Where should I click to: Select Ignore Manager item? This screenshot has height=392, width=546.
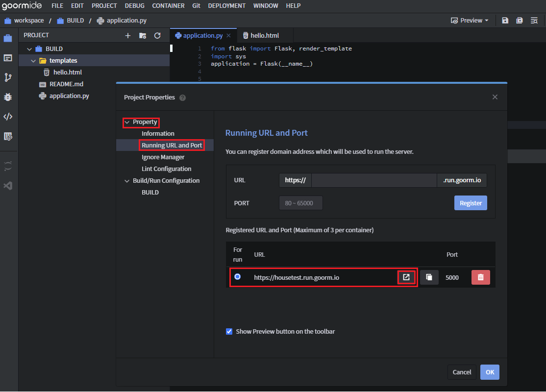pyautogui.click(x=163, y=157)
